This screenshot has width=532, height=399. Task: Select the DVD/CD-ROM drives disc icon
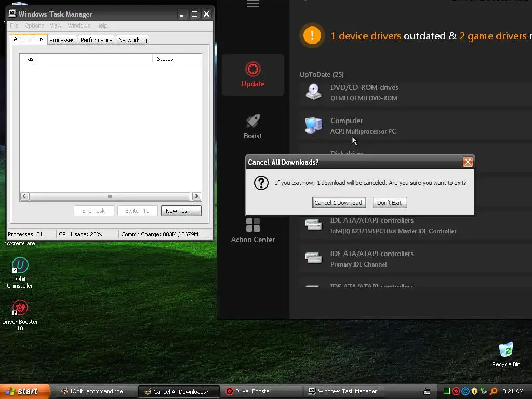click(x=313, y=91)
